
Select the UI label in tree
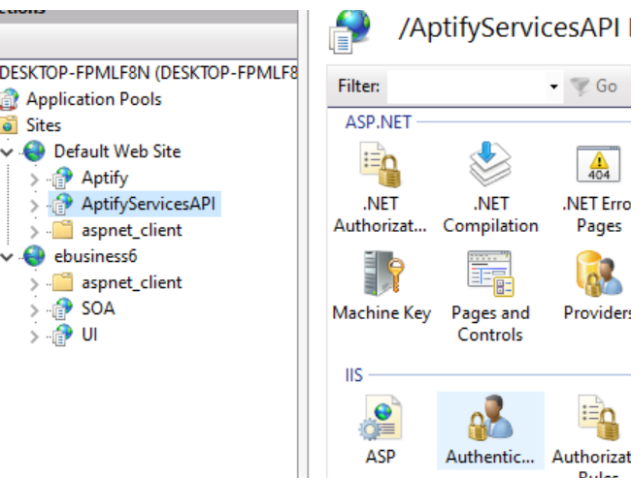(90, 335)
